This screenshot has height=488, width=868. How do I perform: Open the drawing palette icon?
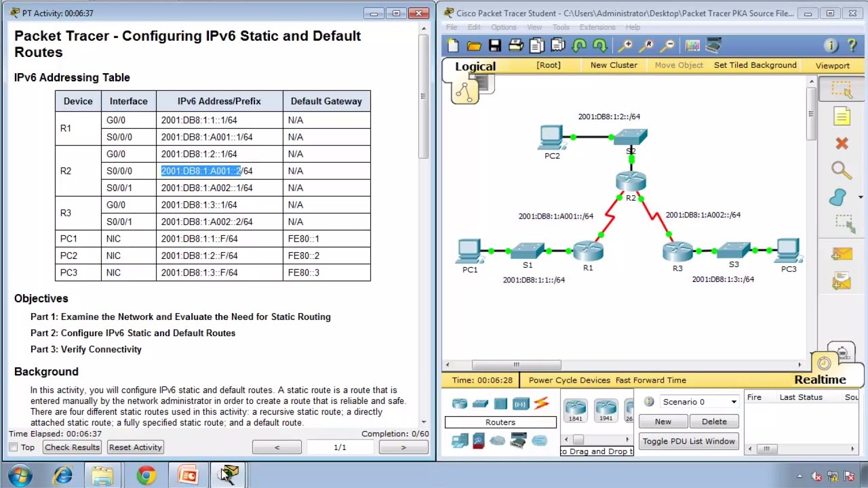click(x=692, y=45)
